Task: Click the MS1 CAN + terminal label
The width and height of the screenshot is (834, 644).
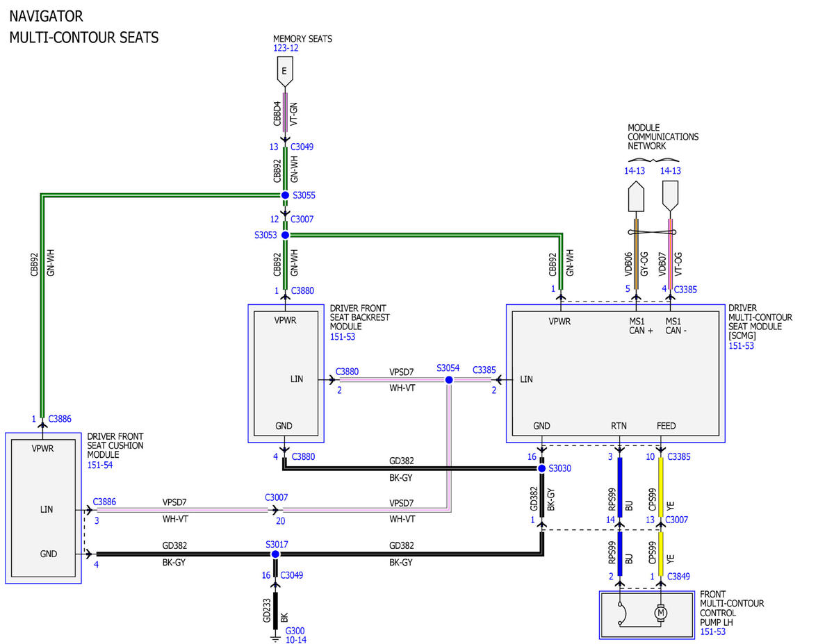Action: click(x=641, y=326)
